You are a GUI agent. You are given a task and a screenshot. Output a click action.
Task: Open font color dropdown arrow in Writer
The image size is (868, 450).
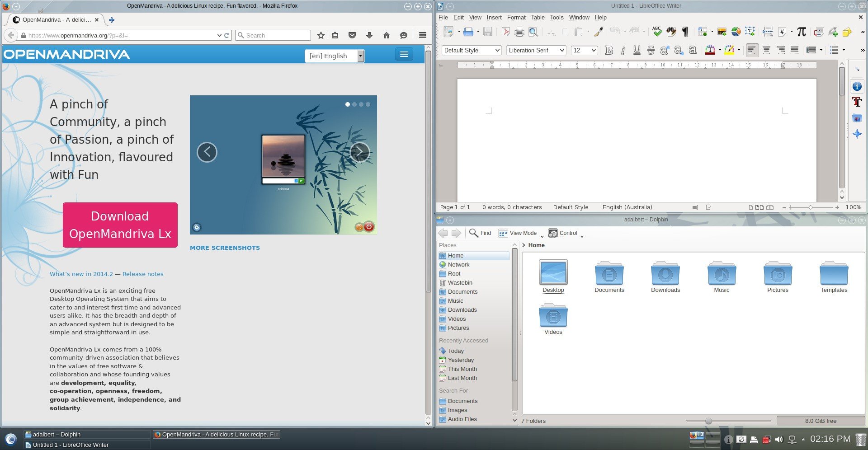tap(719, 50)
